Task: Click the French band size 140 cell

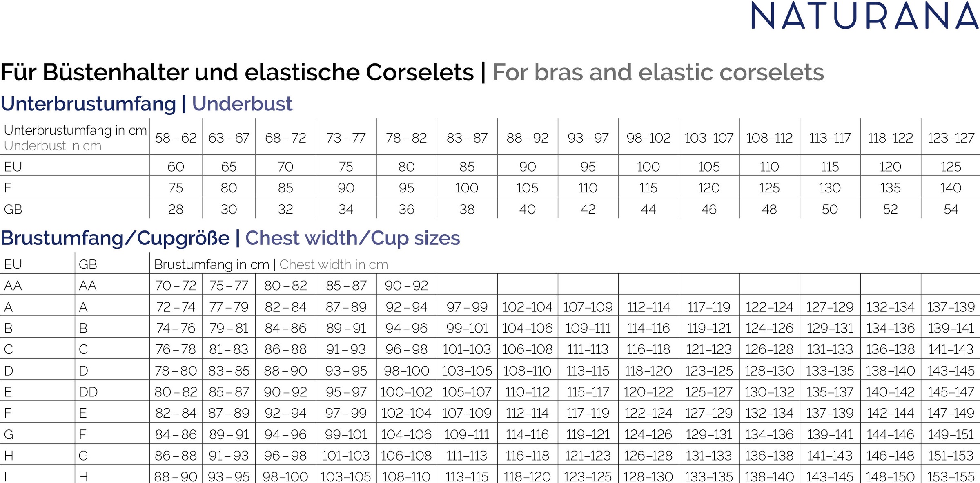Action: click(951, 188)
